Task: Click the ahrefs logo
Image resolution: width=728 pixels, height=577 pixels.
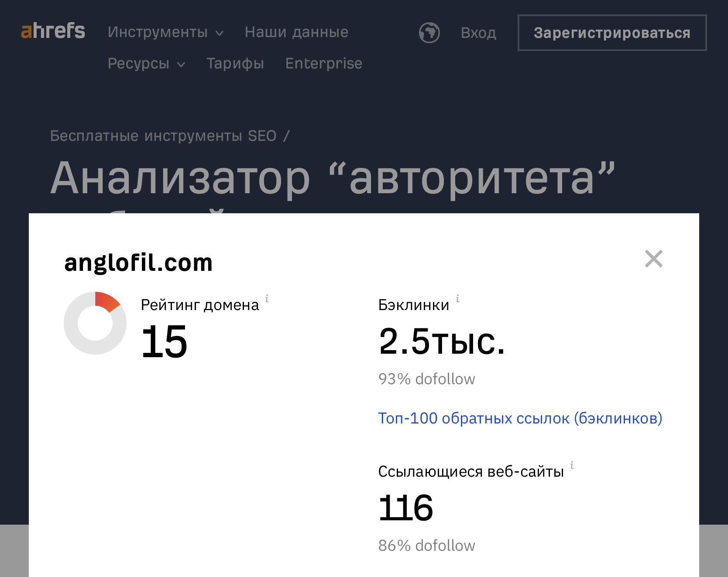Action: pyautogui.click(x=53, y=31)
